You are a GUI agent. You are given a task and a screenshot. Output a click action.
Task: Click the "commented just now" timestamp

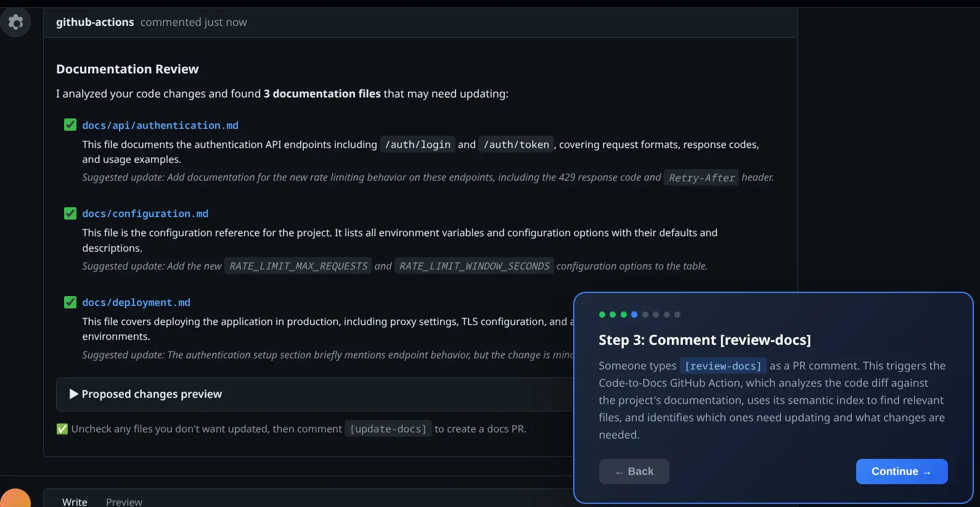tap(194, 22)
